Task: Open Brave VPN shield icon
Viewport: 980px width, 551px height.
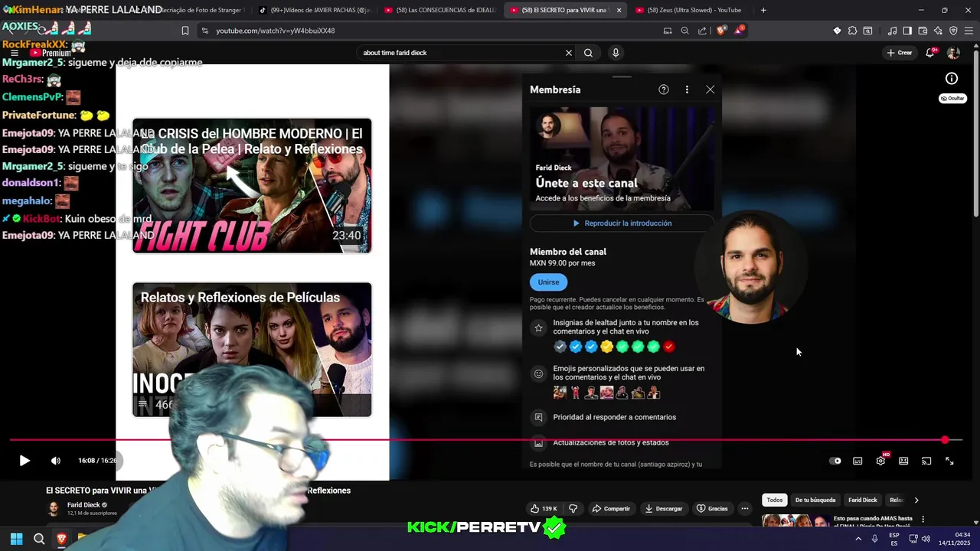Action: click(953, 31)
